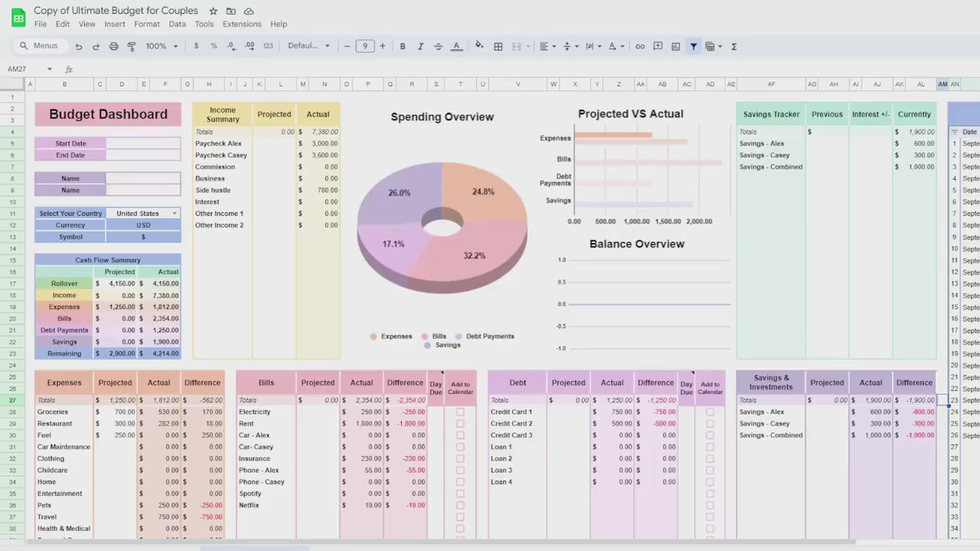Check the Electricity Add to Calendar checkbox
980x551 pixels.
pyautogui.click(x=460, y=412)
